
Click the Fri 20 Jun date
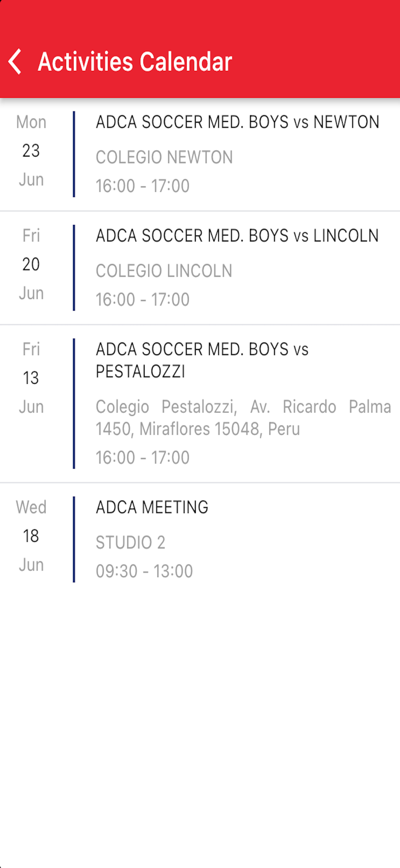(x=31, y=264)
